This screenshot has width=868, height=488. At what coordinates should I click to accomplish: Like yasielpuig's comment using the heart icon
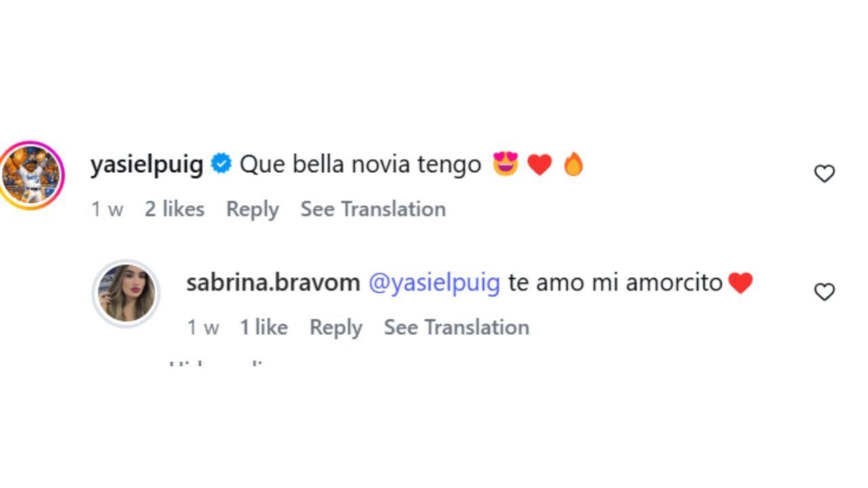coord(824,174)
